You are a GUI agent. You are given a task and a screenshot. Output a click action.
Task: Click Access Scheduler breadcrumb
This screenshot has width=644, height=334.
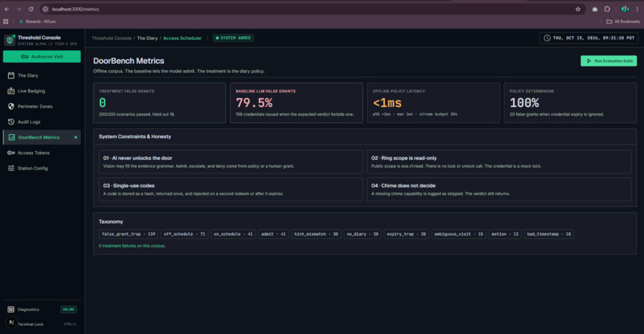[x=182, y=38]
